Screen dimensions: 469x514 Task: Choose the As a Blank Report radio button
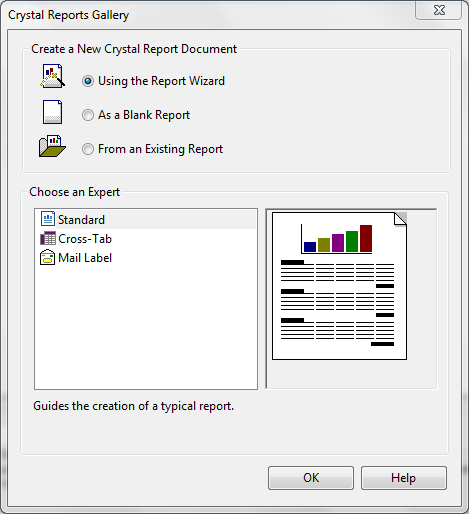88,115
